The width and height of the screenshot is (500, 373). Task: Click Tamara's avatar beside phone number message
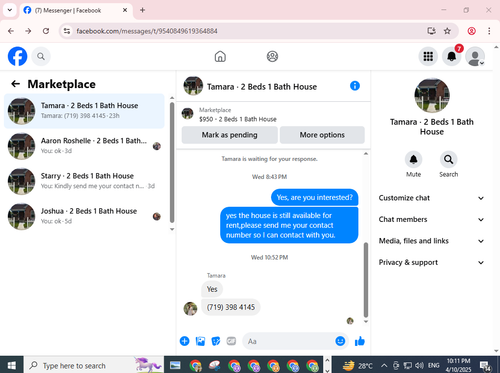[190, 309]
